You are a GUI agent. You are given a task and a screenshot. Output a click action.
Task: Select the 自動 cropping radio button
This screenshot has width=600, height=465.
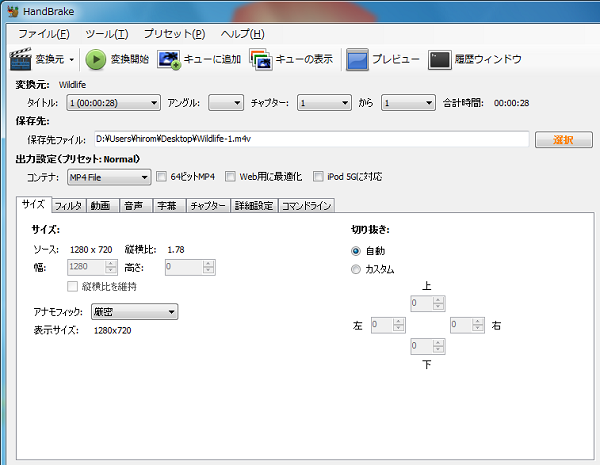[x=356, y=251]
